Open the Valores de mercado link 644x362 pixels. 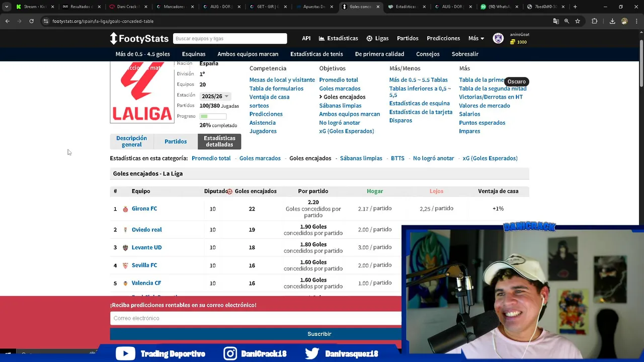485,106
